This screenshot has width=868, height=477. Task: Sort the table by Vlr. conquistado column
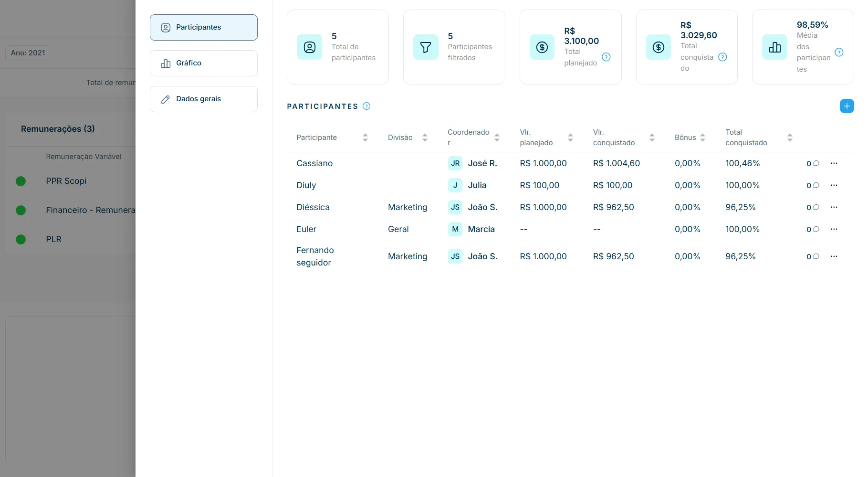pyautogui.click(x=652, y=138)
